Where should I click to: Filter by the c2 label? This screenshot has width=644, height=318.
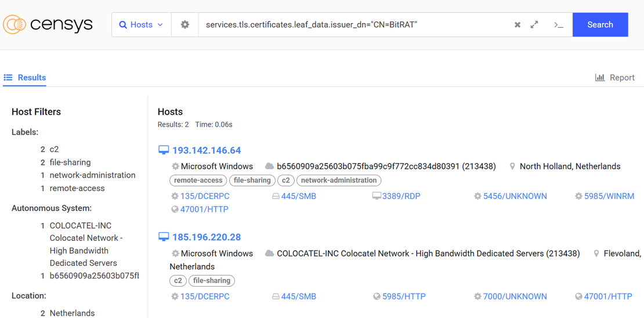click(x=54, y=149)
